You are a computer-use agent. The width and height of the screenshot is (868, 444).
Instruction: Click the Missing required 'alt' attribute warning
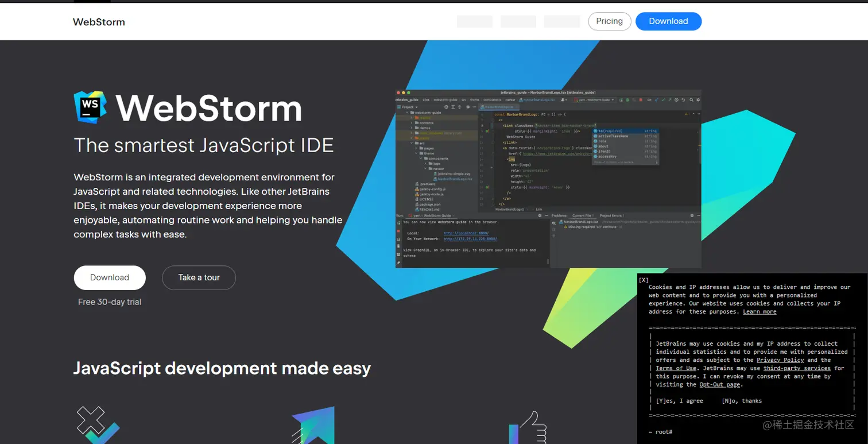tap(592, 227)
